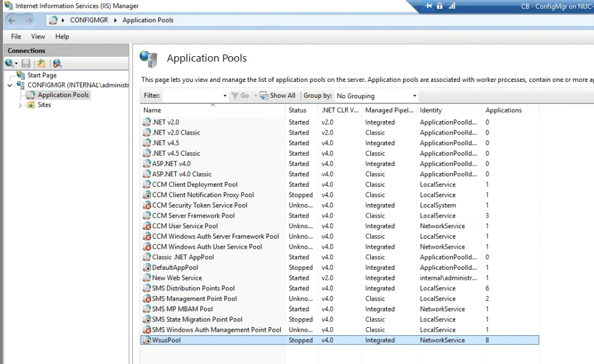Image resolution: width=594 pixels, height=364 pixels.
Task: Select the SMS Distribution Points Pool row
Action: [193, 288]
